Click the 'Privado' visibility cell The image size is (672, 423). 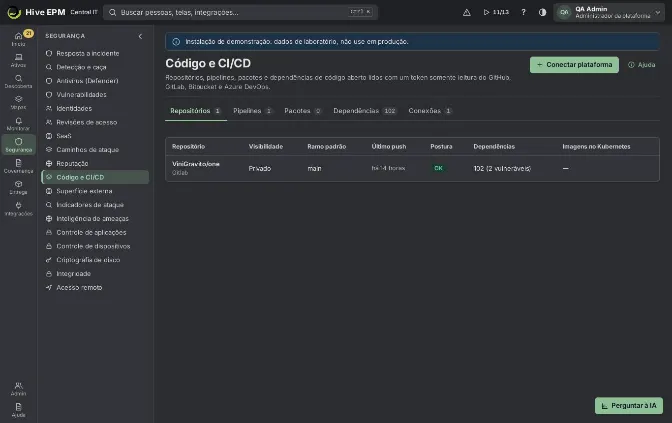260,168
